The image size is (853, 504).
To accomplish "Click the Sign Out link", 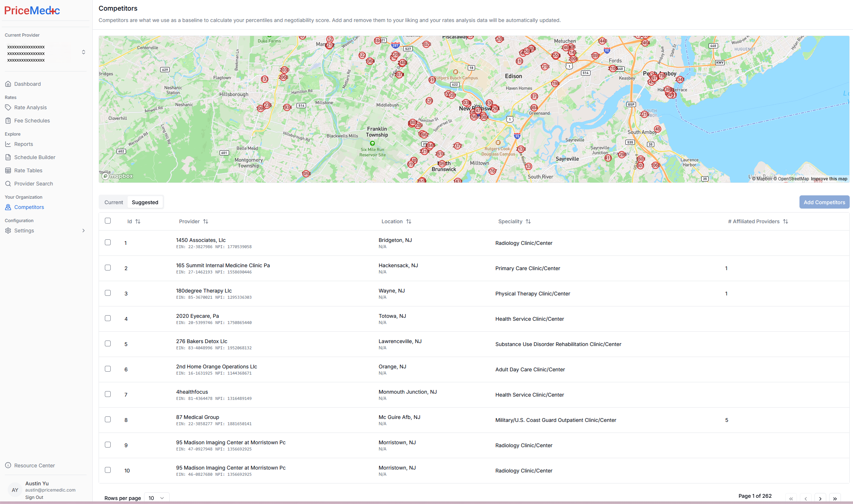I will coord(34,497).
